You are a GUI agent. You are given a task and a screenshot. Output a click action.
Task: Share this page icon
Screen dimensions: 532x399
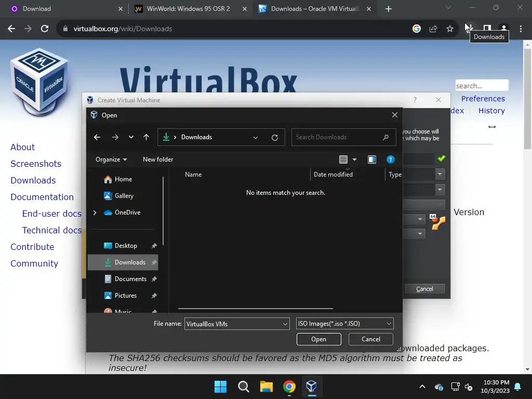[x=433, y=29]
